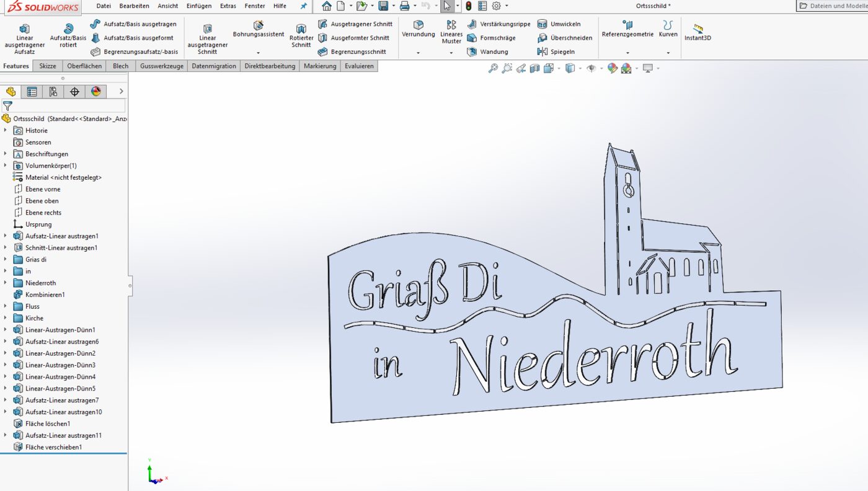This screenshot has height=491, width=868.
Task: Select the Lineares Muster tool
Action: click(x=451, y=32)
